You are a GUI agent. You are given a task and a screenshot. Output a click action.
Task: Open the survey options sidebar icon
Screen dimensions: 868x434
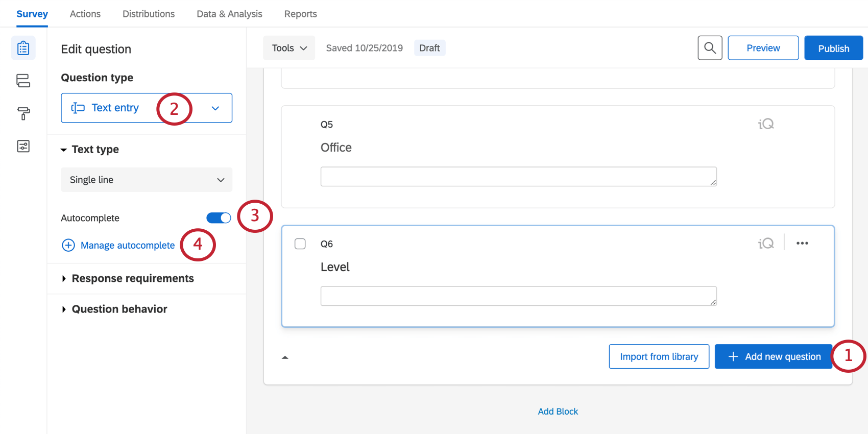[x=23, y=147]
